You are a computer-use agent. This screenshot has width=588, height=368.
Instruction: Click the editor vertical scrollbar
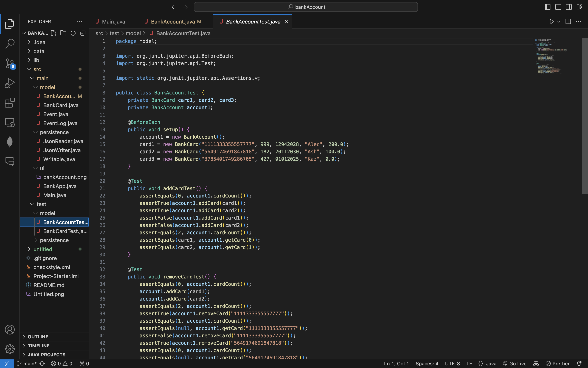585,116
